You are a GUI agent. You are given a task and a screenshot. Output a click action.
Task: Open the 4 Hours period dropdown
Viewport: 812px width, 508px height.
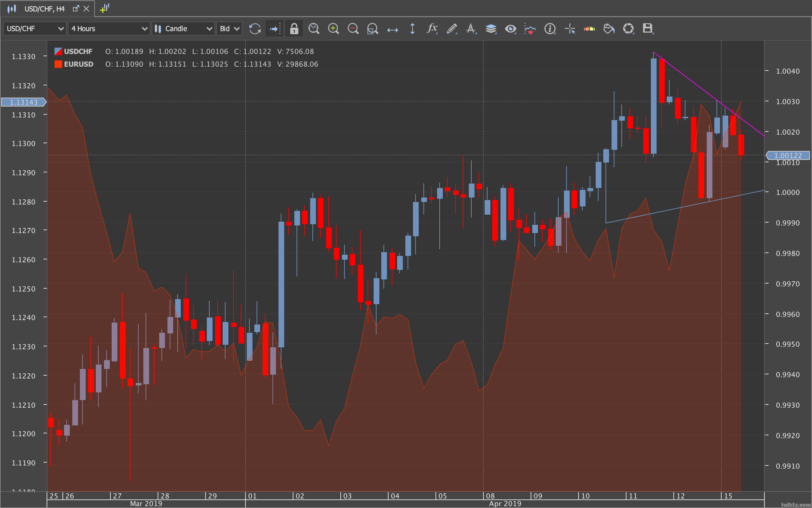click(x=109, y=29)
